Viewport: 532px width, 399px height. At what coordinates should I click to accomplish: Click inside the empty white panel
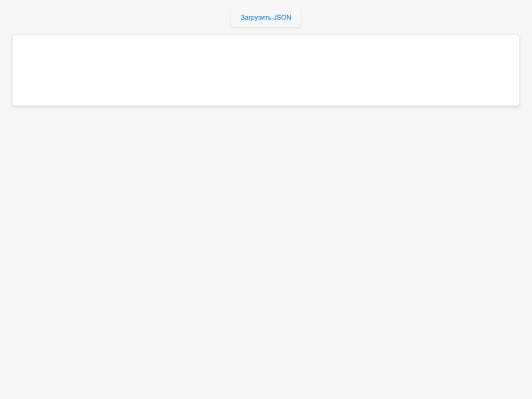(x=266, y=71)
